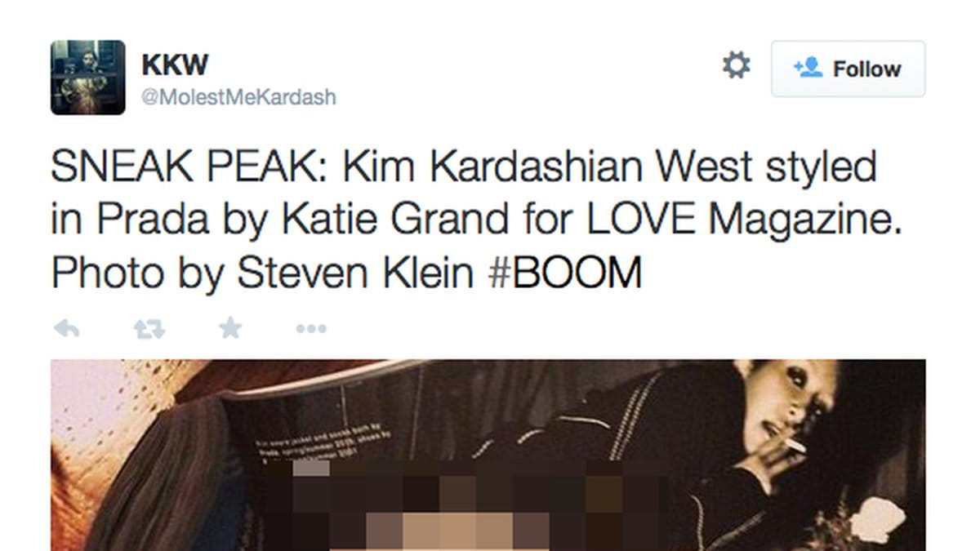Click the reply arrow icon under the tweet
The width and height of the screenshot is (980, 551).
click(x=67, y=329)
